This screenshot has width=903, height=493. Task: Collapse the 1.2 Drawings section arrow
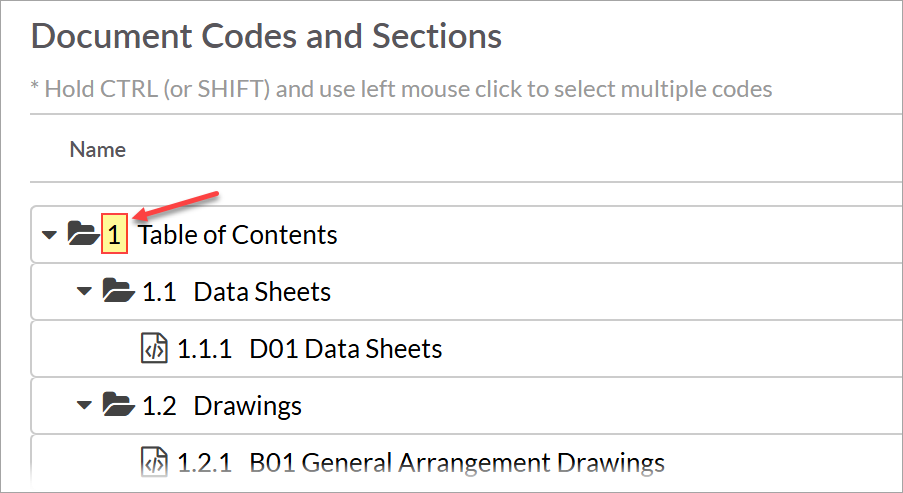tap(86, 407)
